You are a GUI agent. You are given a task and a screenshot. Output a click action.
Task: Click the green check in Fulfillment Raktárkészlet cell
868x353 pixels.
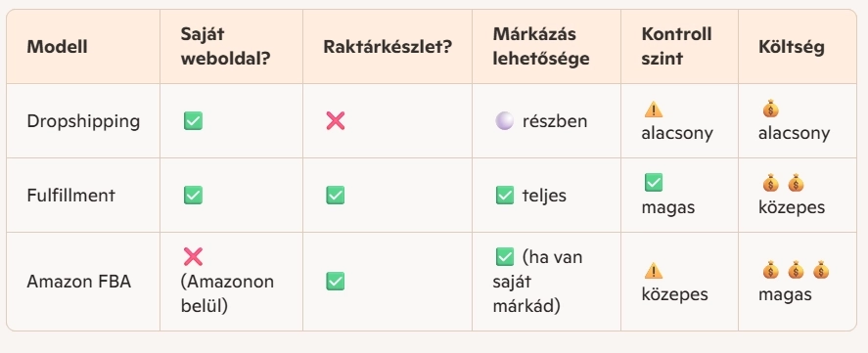coord(336,195)
